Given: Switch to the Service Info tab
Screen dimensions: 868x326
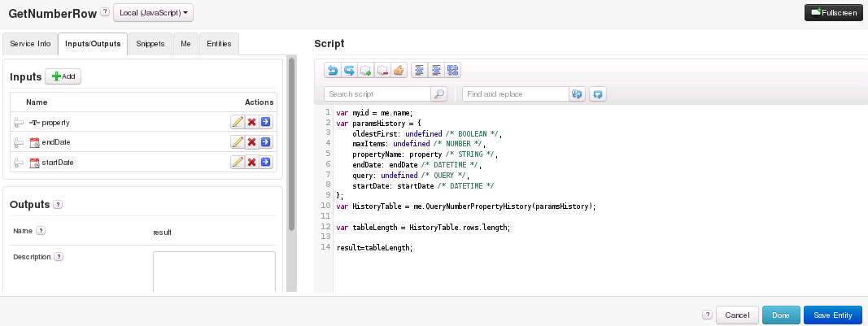Looking at the screenshot, I should pyautogui.click(x=30, y=44).
